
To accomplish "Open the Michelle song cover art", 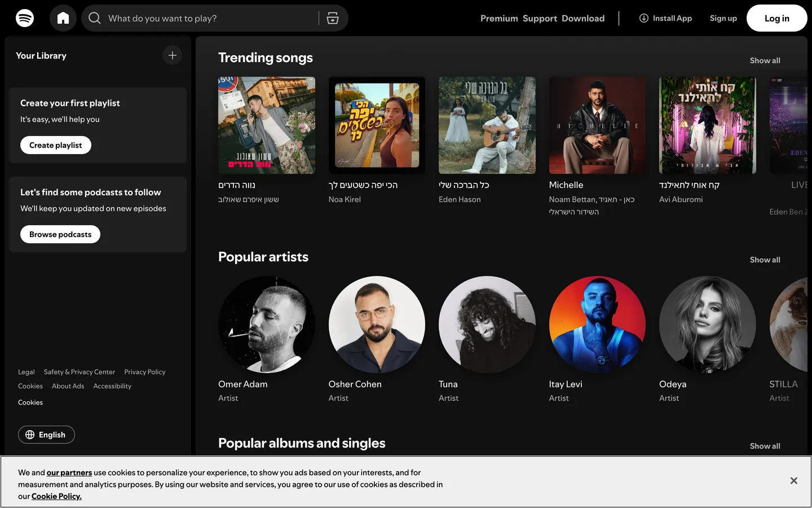I will coord(597,125).
